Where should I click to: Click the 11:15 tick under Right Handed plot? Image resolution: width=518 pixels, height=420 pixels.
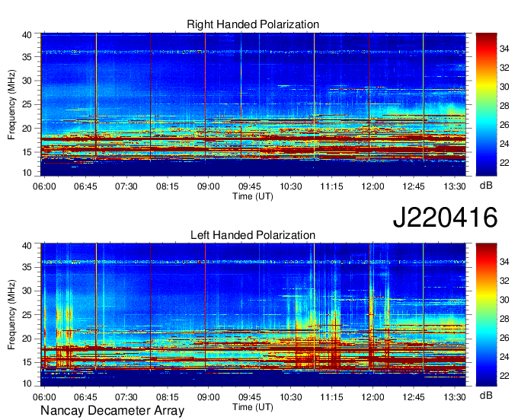(331, 186)
